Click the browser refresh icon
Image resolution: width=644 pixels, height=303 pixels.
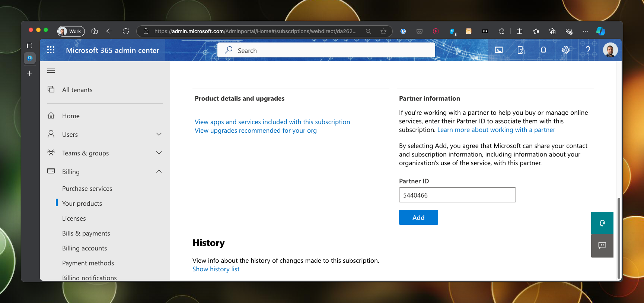tap(126, 31)
